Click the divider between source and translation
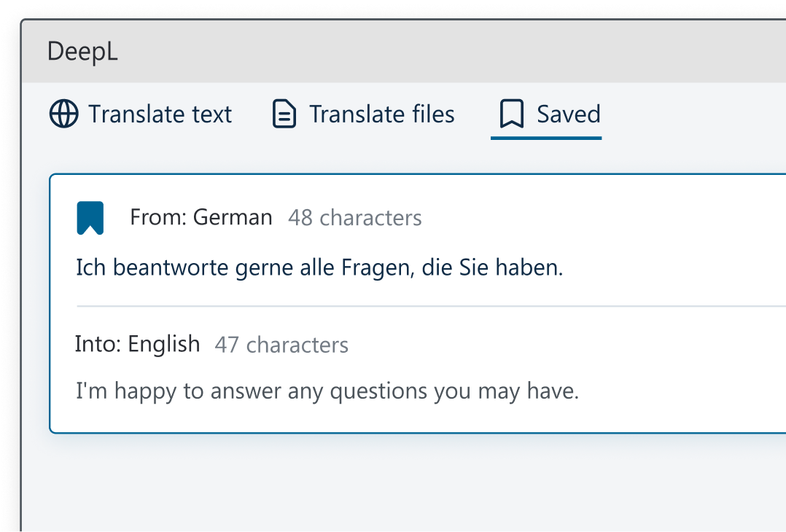Viewport: 786px width, 532px height. [x=430, y=306]
